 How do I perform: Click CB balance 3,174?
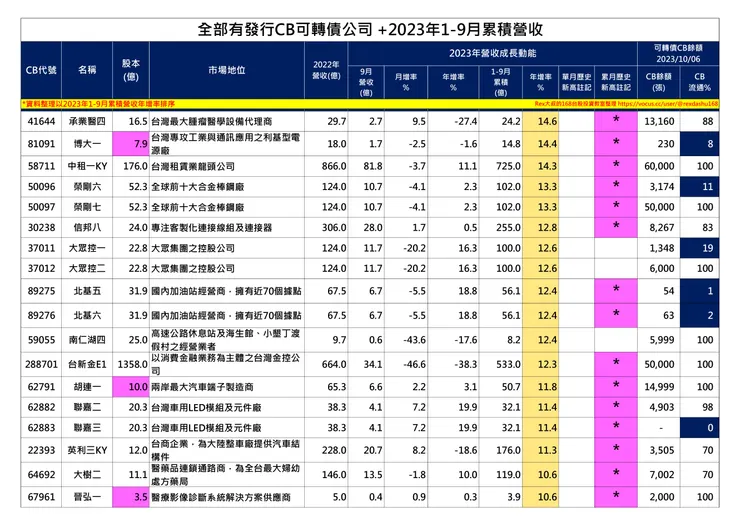pos(662,186)
